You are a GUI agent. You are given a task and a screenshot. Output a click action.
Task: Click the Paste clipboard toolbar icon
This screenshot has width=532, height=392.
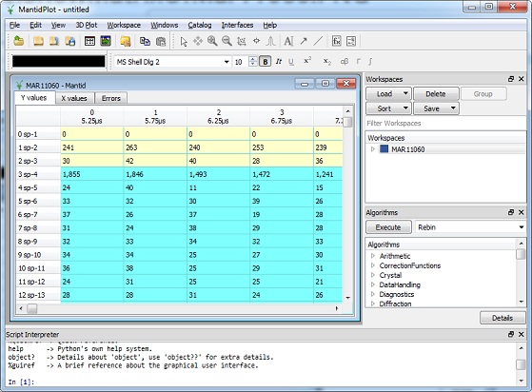click(161, 41)
